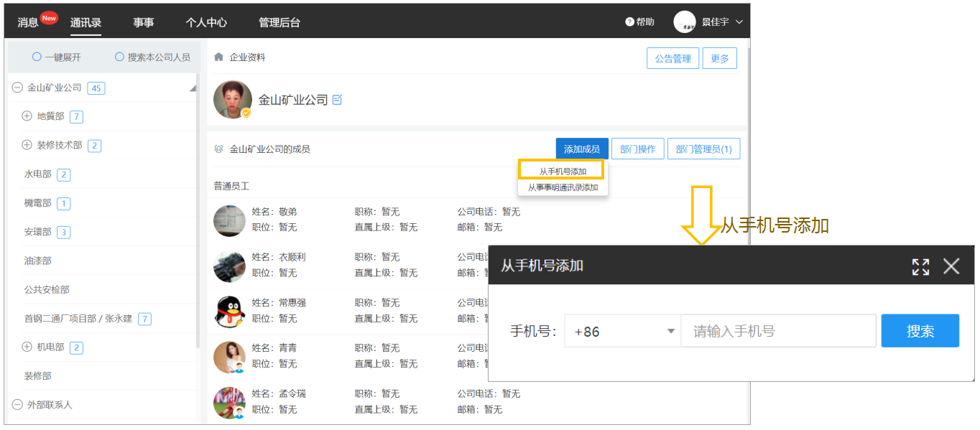The height and width of the screenshot is (430, 980).
Task: Open the +86 country code dropdown
Action: coord(623,331)
